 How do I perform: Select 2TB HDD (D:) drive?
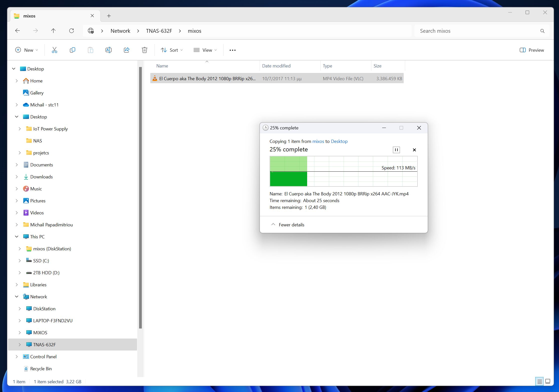coord(43,273)
